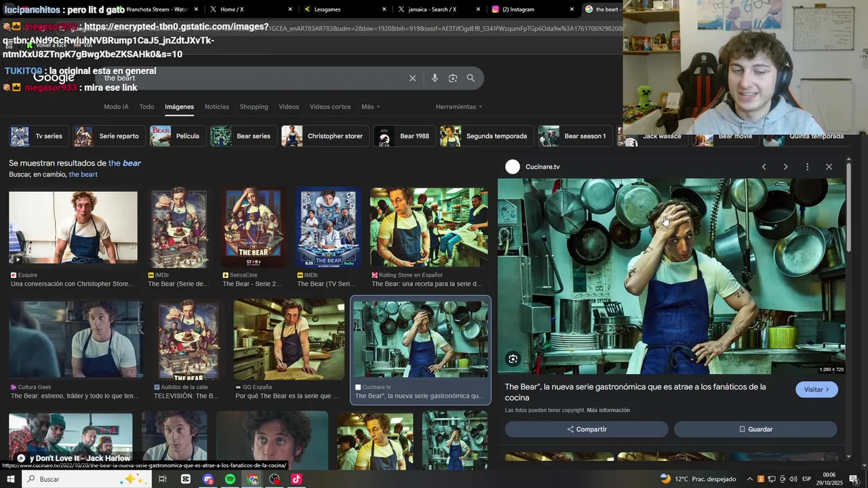The width and height of the screenshot is (868, 488).
Task: Expand the Herramientas dropdown
Action: (459, 107)
